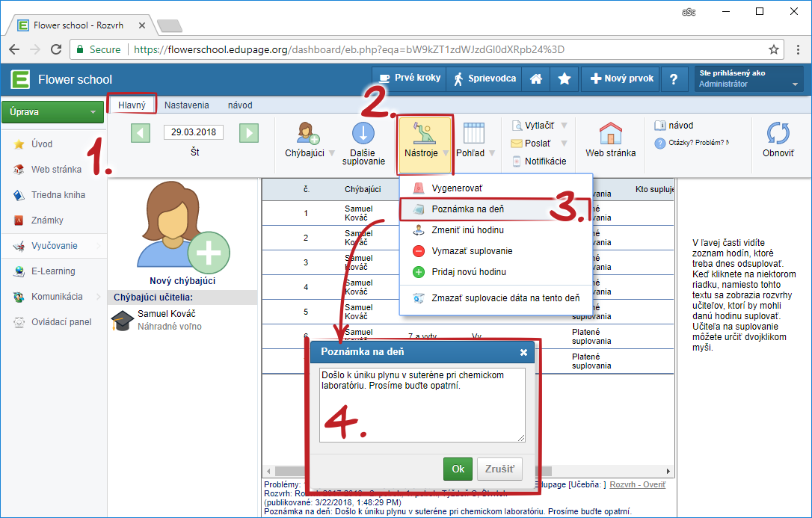Cancel note with Zrušiť button
812x518 pixels.
(499, 469)
